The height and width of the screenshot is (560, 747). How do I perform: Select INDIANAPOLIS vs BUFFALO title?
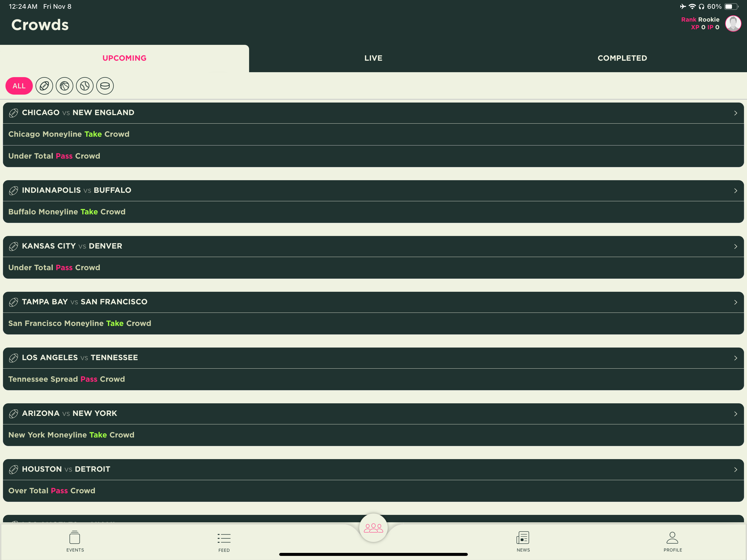tap(77, 190)
